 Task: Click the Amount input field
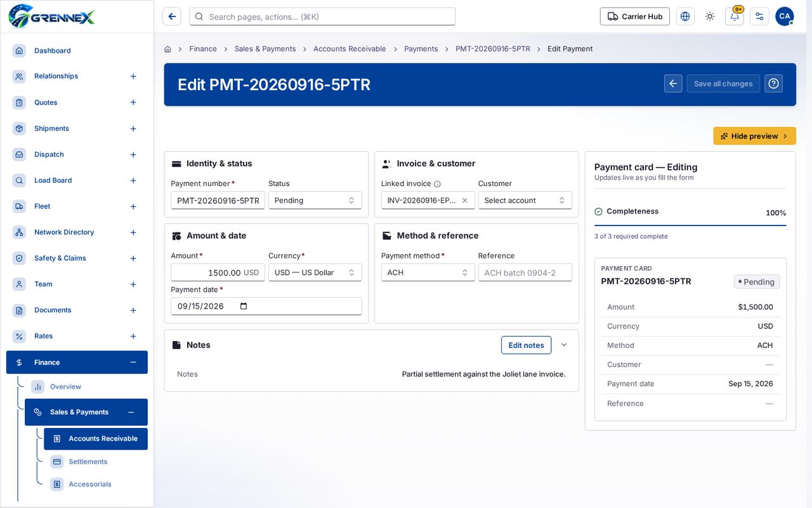tap(218, 272)
